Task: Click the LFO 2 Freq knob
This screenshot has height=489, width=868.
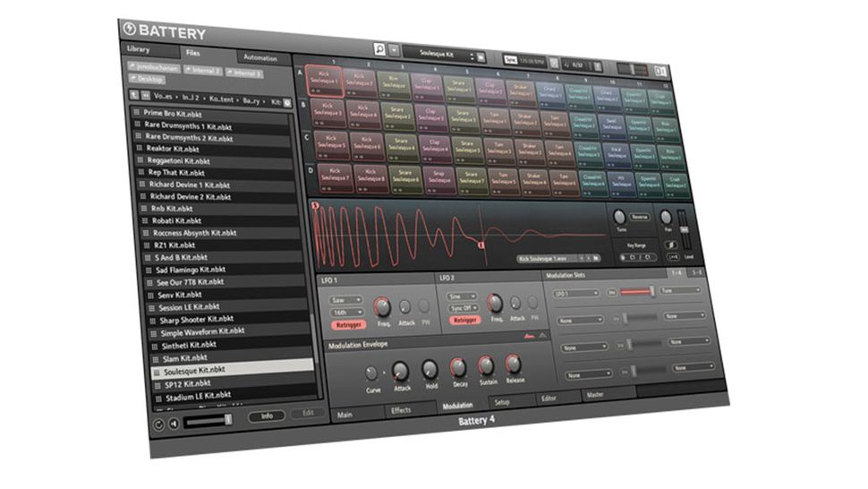Action: coord(495,303)
